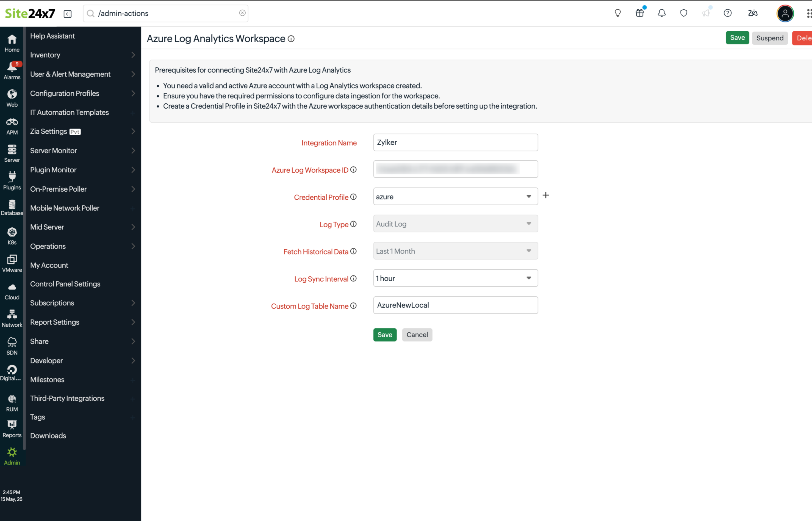Click the top-right Save button

(x=737, y=38)
